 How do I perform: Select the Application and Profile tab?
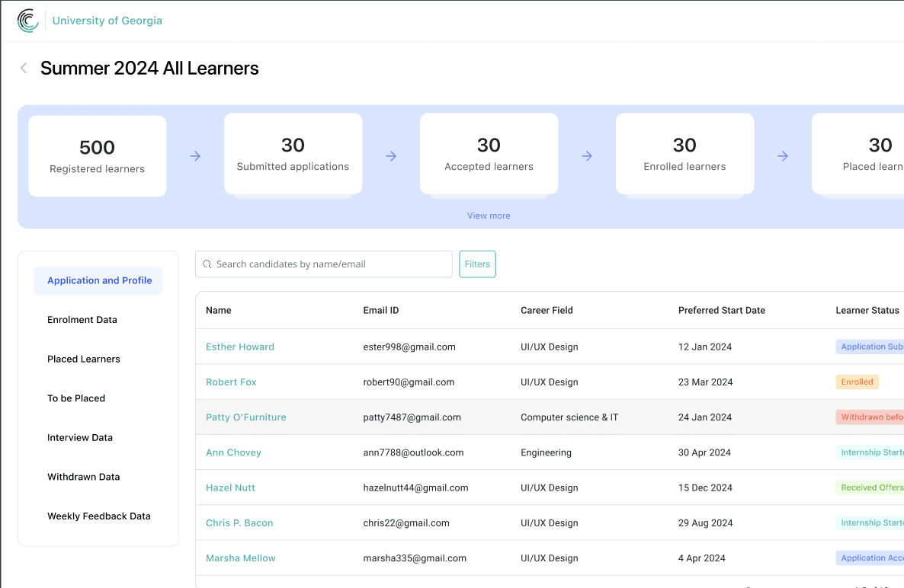[98, 280]
